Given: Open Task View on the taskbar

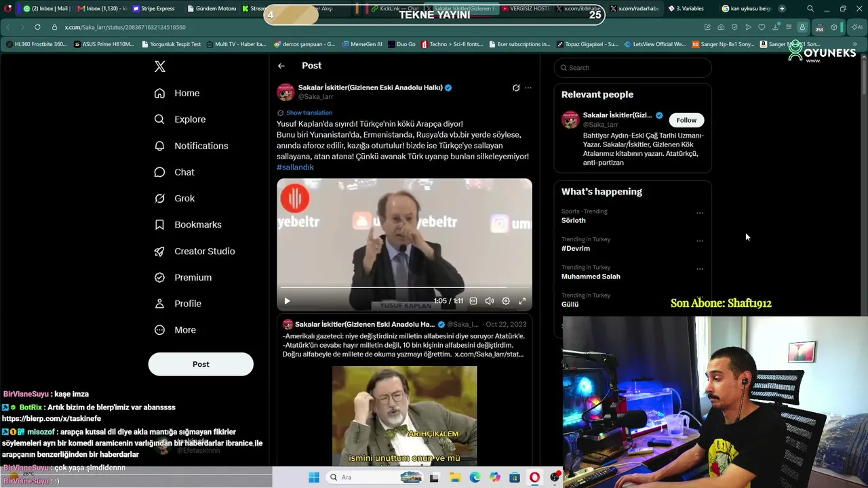Looking at the screenshot, I should coord(434,477).
